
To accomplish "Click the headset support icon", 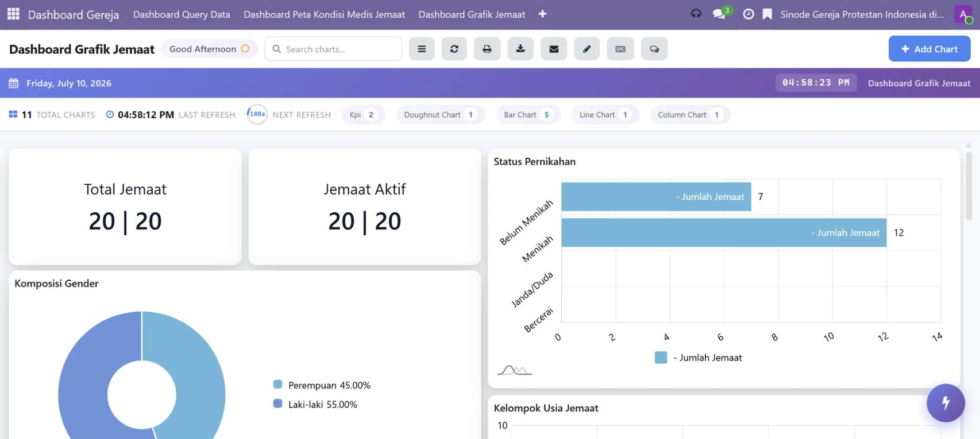I will [x=696, y=14].
